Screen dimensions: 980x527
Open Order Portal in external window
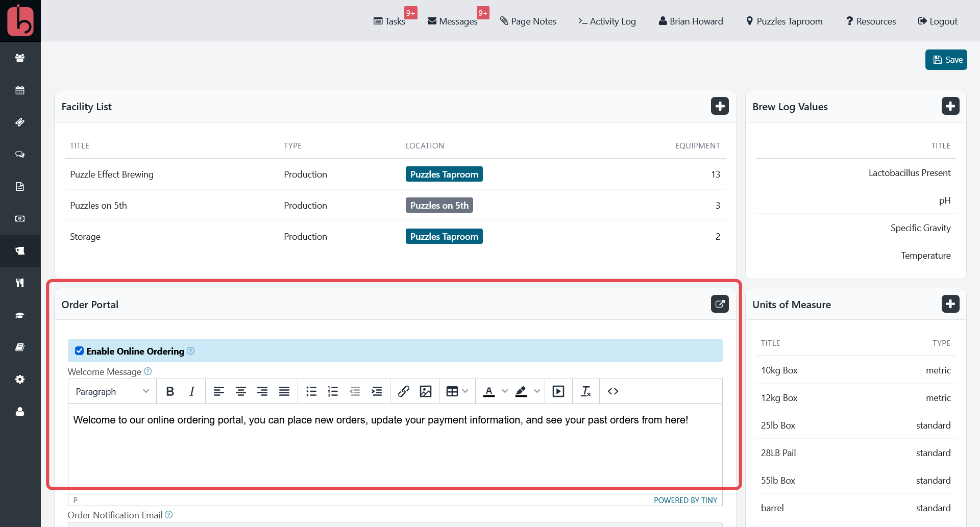720,304
